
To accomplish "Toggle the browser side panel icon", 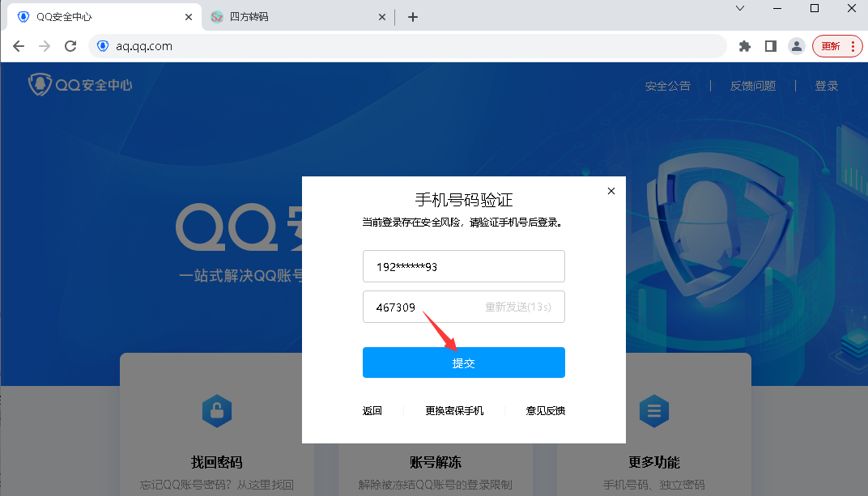I will click(x=770, y=46).
